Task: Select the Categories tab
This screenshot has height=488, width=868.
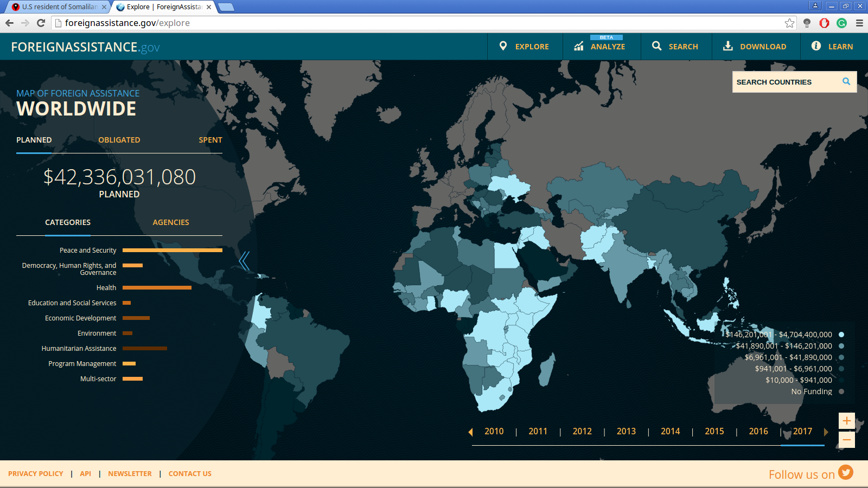Action: coord(68,222)
